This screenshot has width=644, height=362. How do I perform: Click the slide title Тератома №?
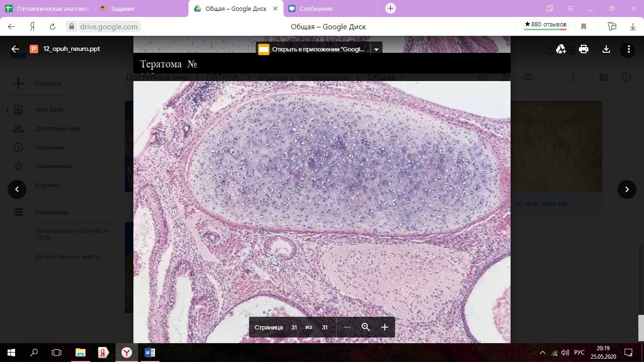pos(168,64)
